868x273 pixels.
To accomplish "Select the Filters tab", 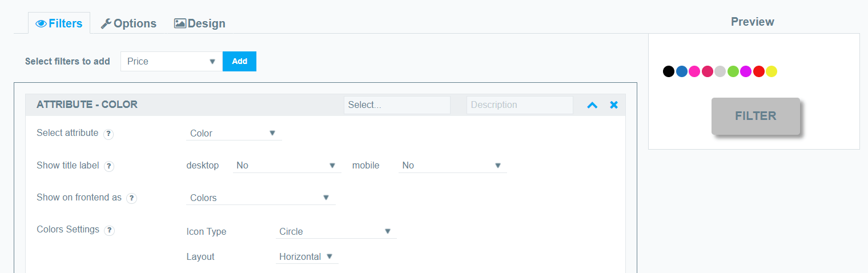I will coord(59,23).
